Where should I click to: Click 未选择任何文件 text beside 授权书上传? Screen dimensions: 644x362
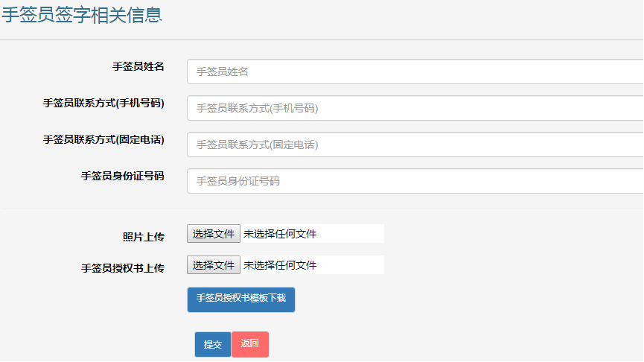click(280, 265)
